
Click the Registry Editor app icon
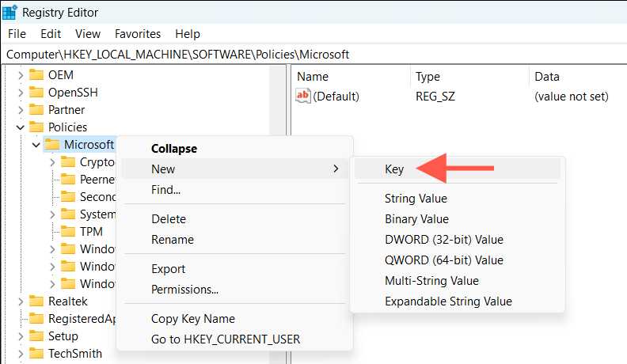12,13
